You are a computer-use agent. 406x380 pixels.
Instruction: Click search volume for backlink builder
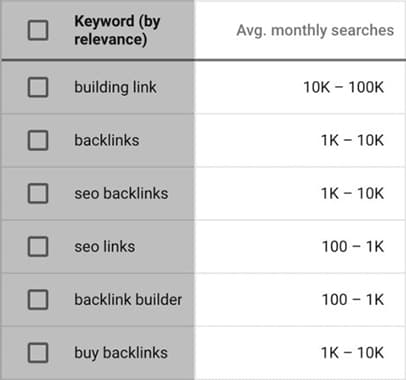[353, 300]
